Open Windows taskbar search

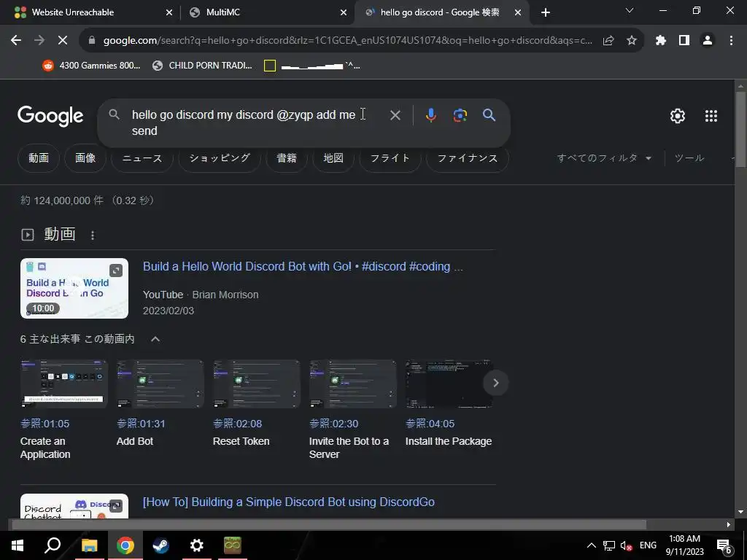coord(53,545)
